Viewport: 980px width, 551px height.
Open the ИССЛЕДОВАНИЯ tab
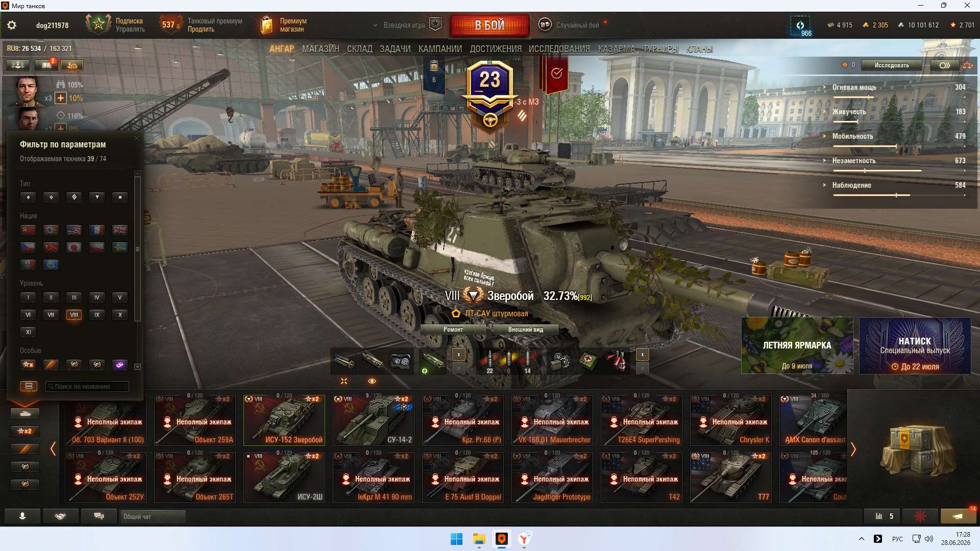pos(559,49)
